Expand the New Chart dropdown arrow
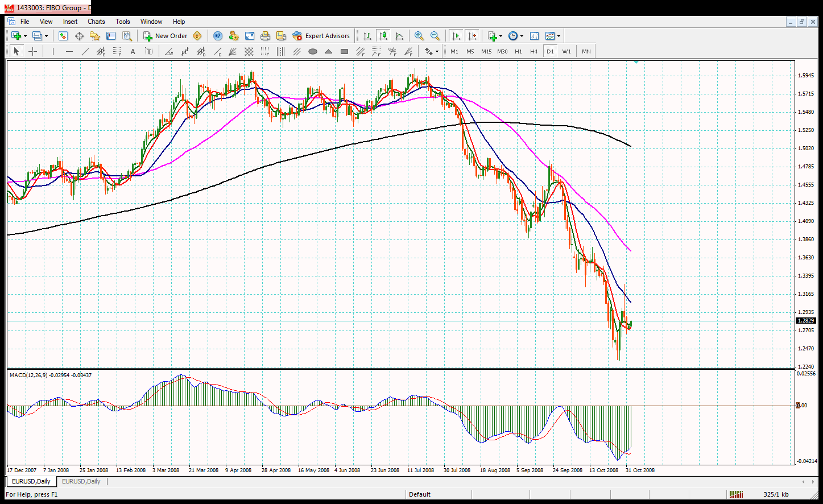 tap(25, 36)
